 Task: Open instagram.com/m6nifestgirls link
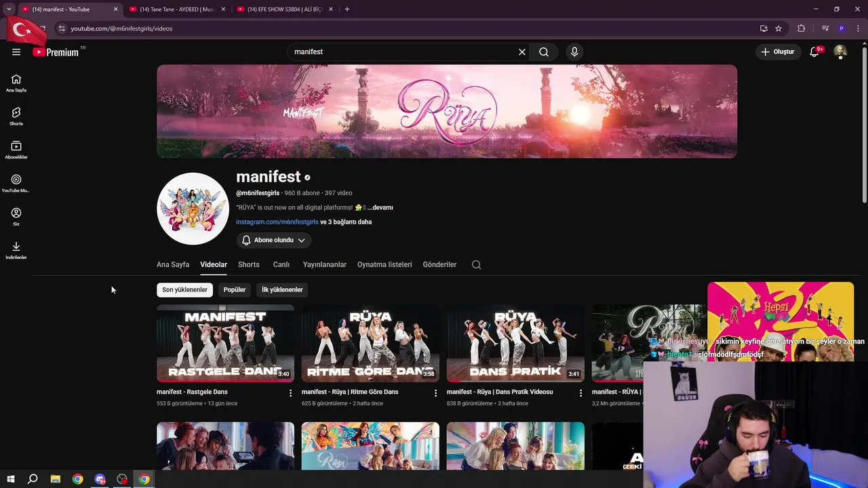coord(277,222)
